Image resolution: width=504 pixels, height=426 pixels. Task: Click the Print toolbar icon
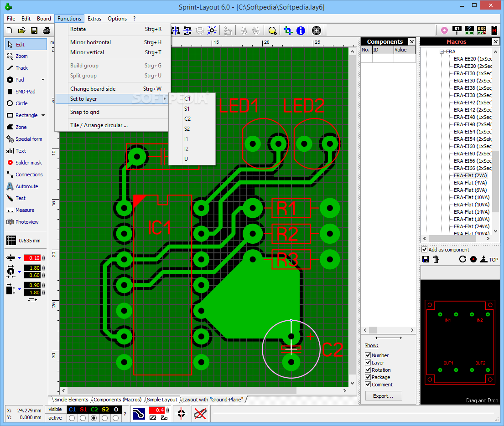pos(47,31)
